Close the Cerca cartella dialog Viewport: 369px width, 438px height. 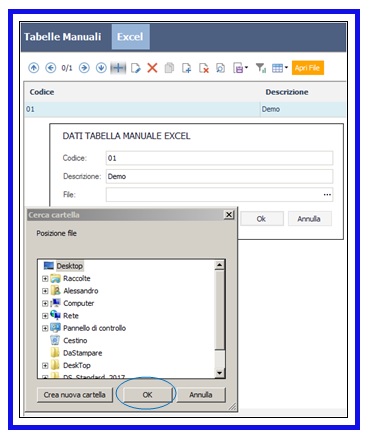click(x=229, y=215)
